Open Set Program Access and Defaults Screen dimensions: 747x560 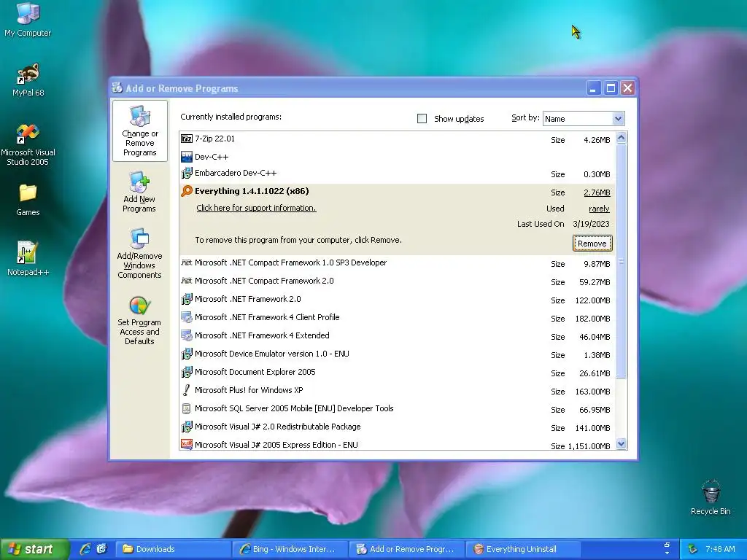click(x=139, y=320)
